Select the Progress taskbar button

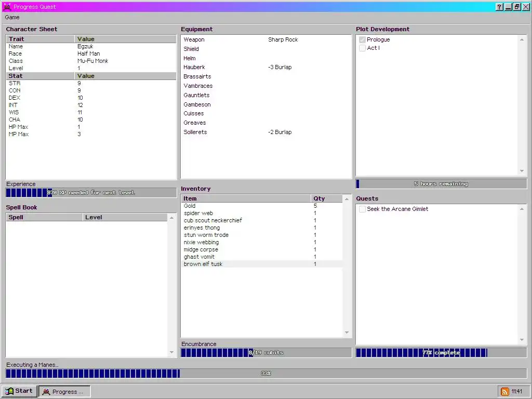click(64, 391)
